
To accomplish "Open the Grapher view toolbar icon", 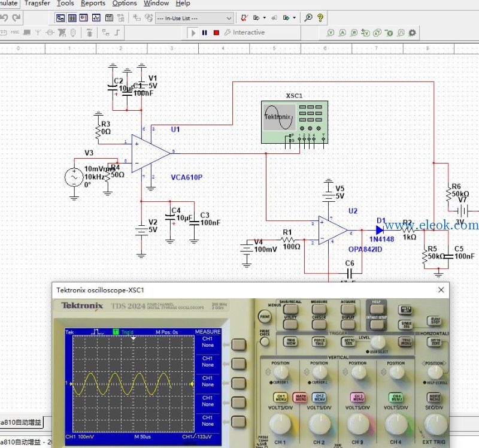I will point(96,18).
